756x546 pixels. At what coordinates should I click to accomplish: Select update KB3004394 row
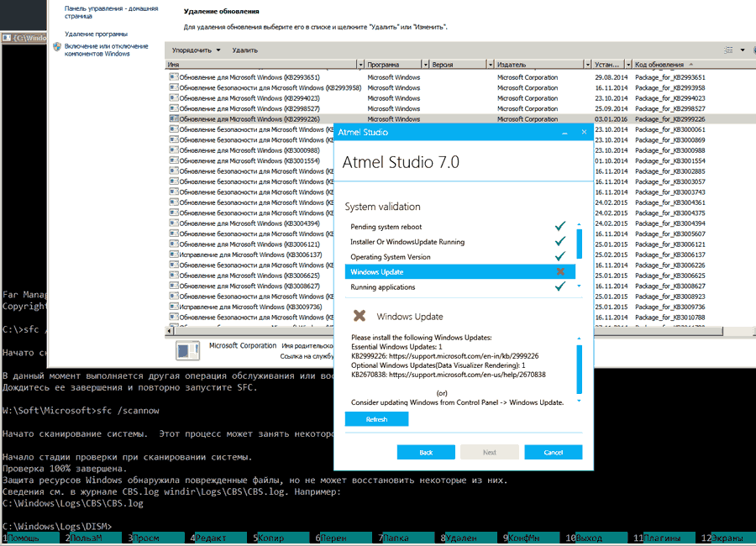(x=249, y=223)
